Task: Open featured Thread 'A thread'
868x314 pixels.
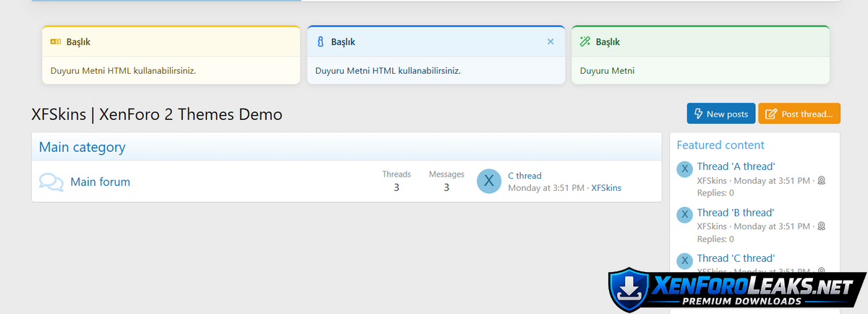Action: [x=736, y=166]
